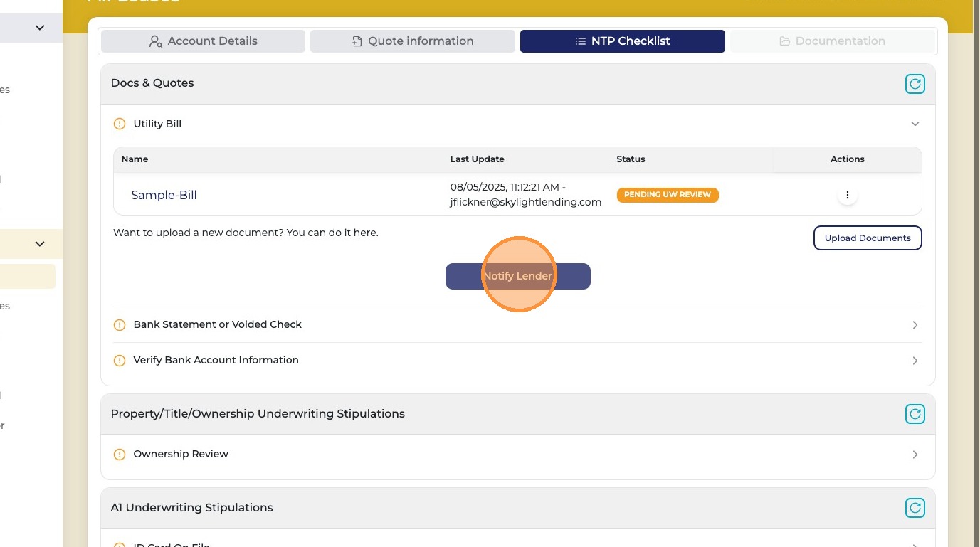Image resolution: width=980 pixels, height=547 pixels.
Task: Click the Status column header
Action: click(631, 159)
